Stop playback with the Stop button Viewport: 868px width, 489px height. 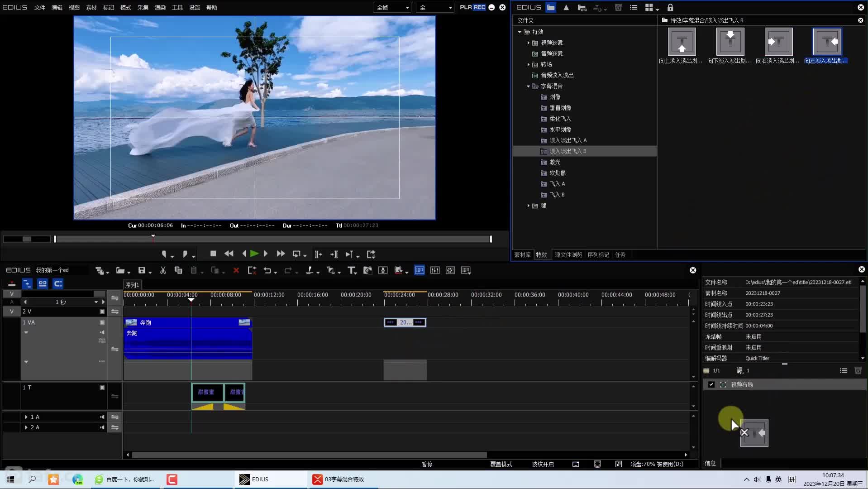click(x=213, y=254)
